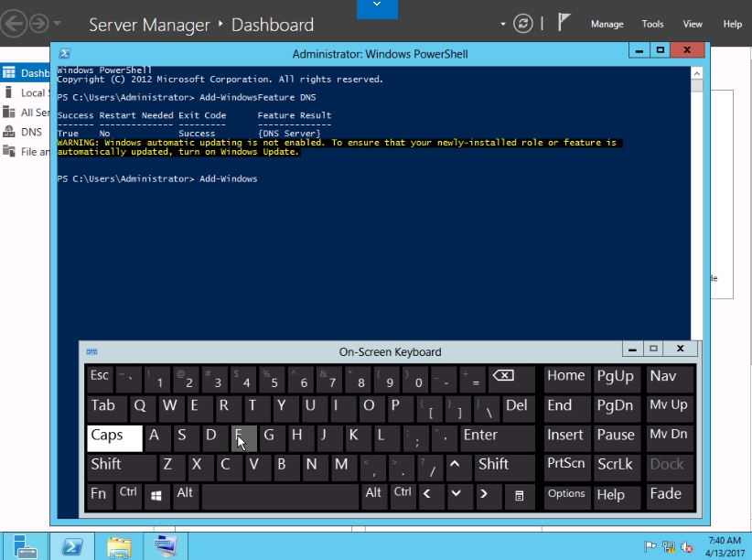
Task: Click the Server Manager refresh icon
Action: coord(523,24)
